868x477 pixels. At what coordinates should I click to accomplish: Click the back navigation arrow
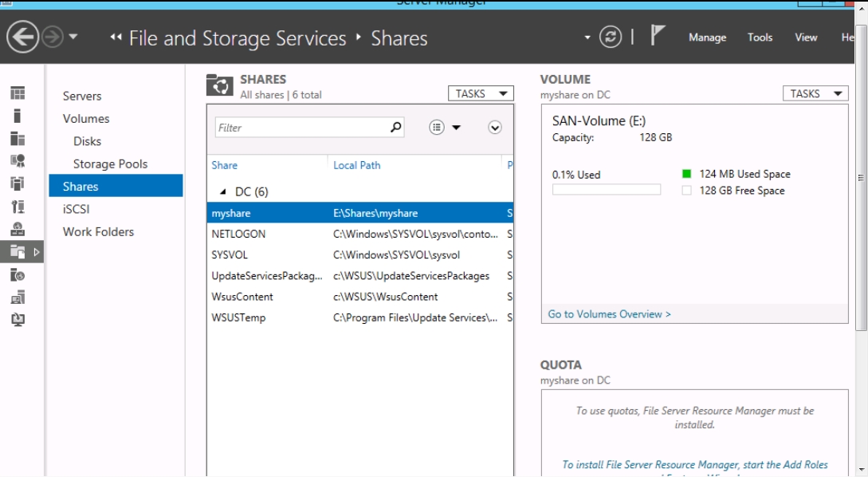[22, 38]
